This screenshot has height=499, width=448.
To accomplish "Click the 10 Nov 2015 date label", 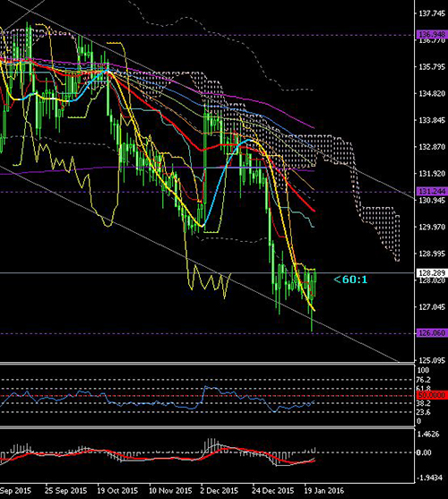I will click(170, 491).
